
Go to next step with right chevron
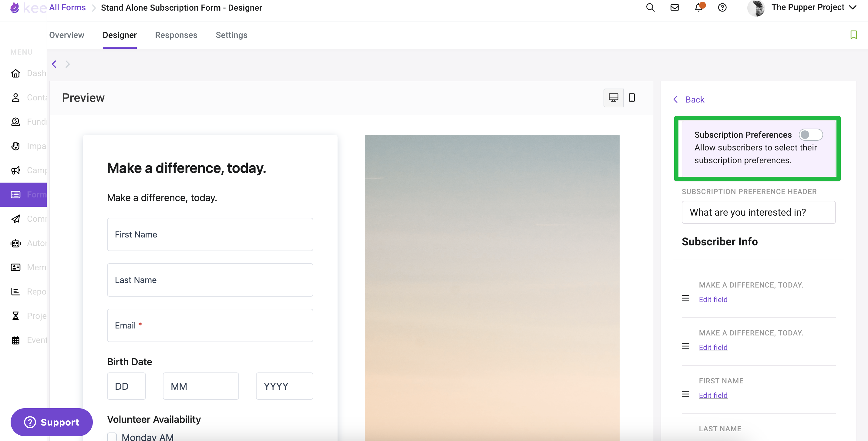67,64
